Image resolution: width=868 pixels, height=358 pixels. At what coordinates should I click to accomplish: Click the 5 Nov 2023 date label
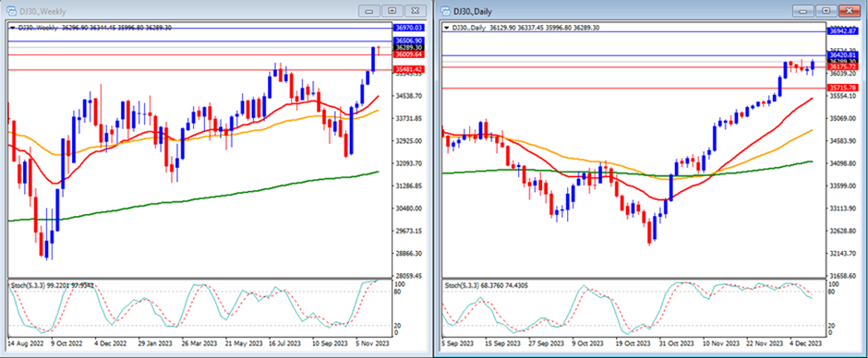click(x=372, y=343)
